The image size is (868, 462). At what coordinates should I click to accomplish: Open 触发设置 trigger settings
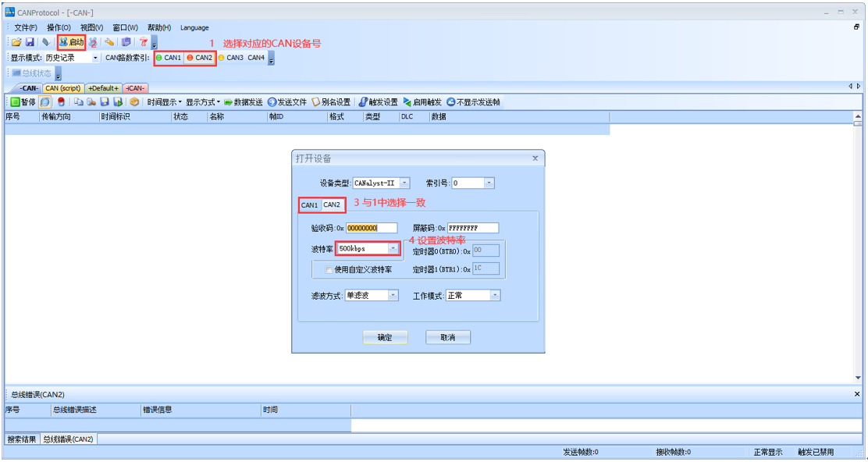pyautogui.click(x=379, y=102)
